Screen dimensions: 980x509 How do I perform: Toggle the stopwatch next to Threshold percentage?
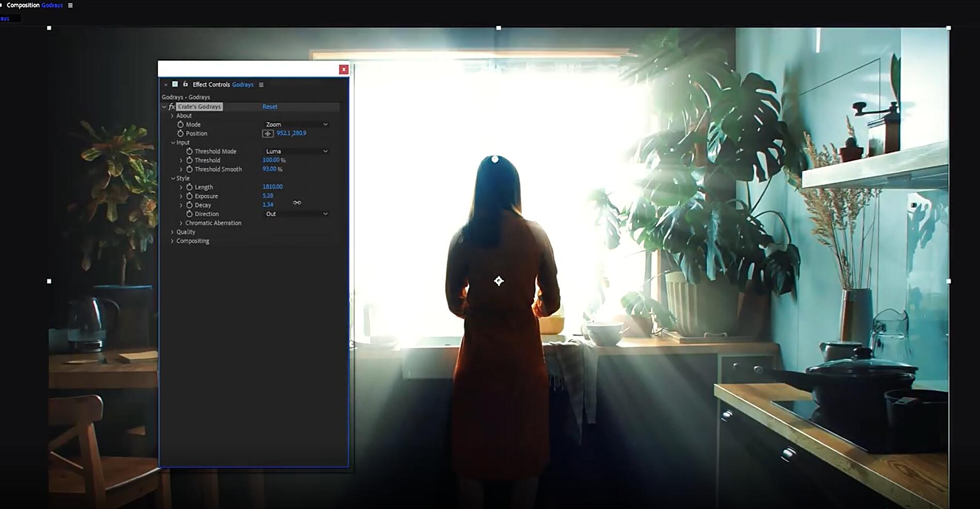189,160
